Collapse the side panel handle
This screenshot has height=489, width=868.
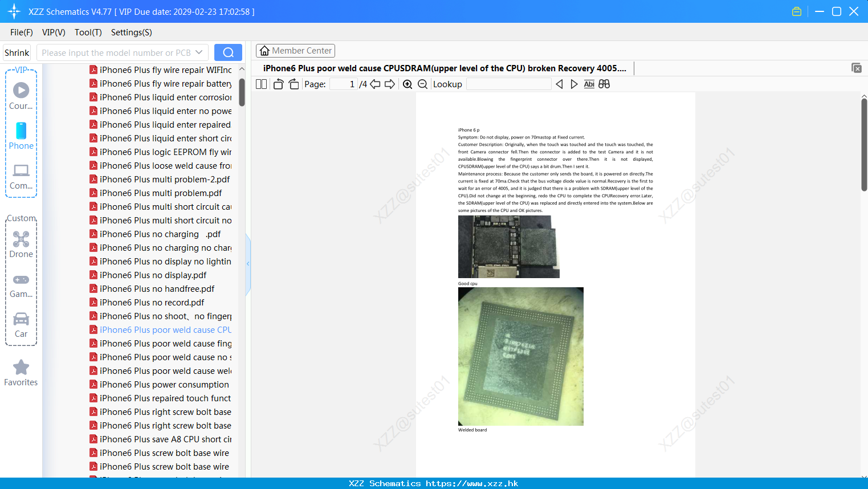[x=248, y=264]
